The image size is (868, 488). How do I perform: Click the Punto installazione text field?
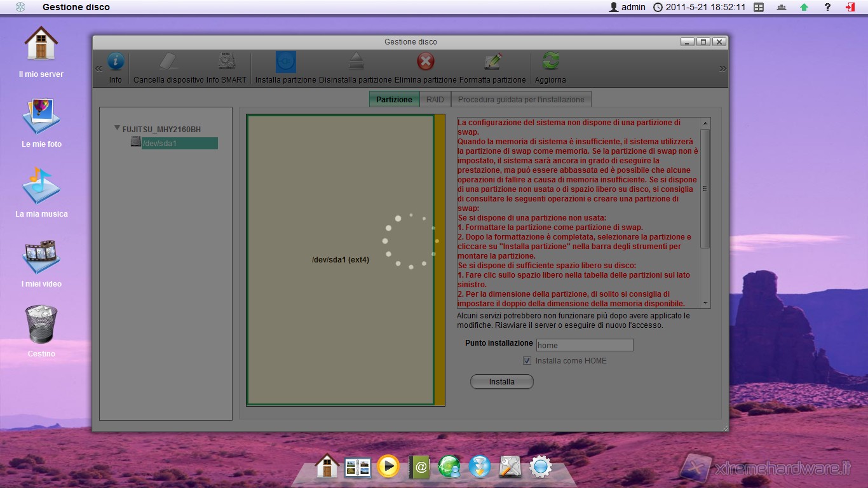point(584,345)
